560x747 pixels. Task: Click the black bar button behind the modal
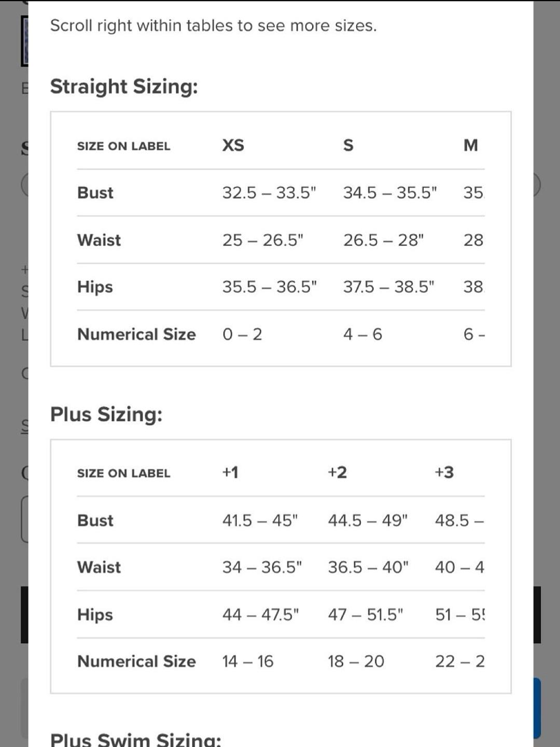[537, 615]
